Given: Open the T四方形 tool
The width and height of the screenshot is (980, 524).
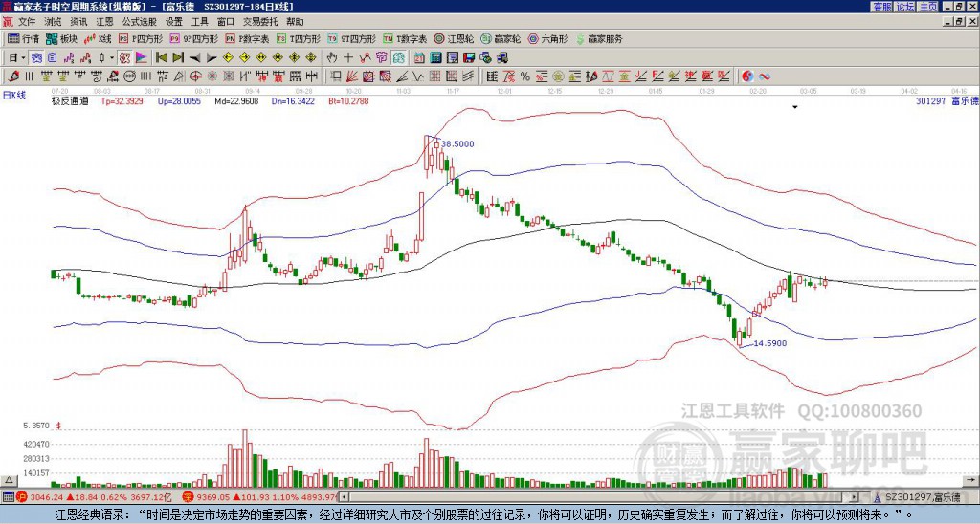Looking at the screenshot, I should [x=299, y=38].
